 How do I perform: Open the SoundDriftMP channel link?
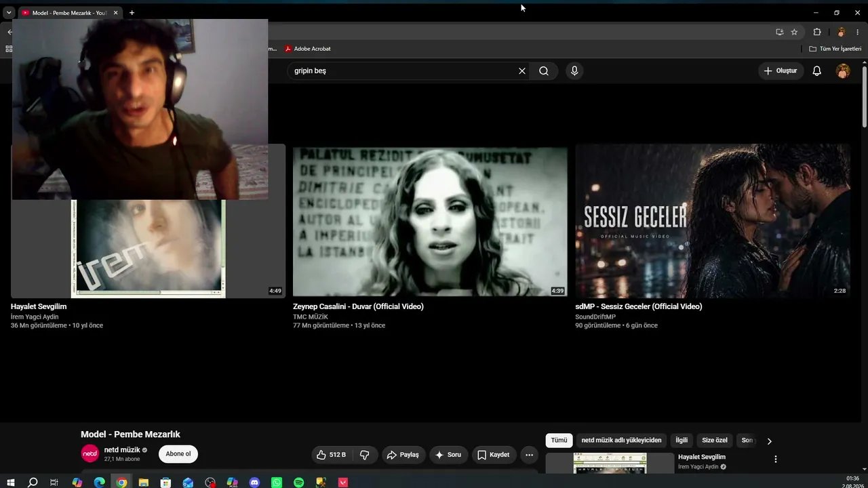pos(595,317)
